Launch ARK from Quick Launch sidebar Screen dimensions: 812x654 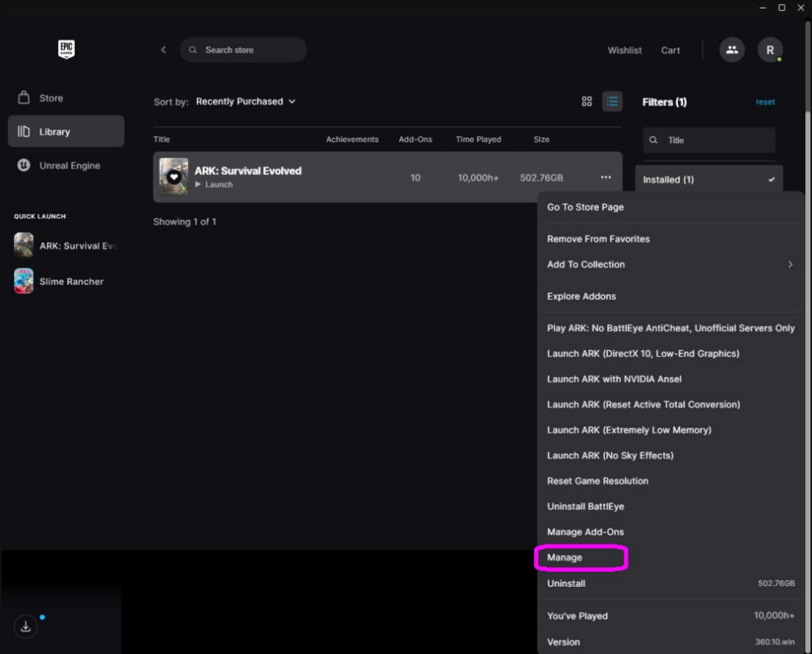pyautogui.click(x=66, y=245)
